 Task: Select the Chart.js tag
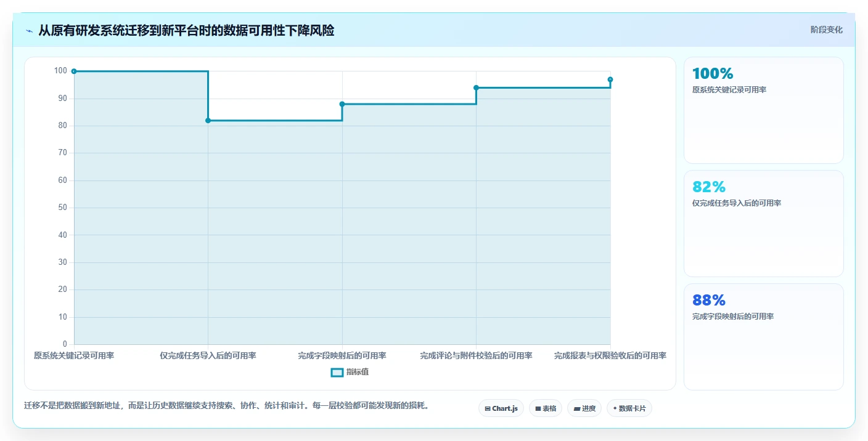(501, 408)
